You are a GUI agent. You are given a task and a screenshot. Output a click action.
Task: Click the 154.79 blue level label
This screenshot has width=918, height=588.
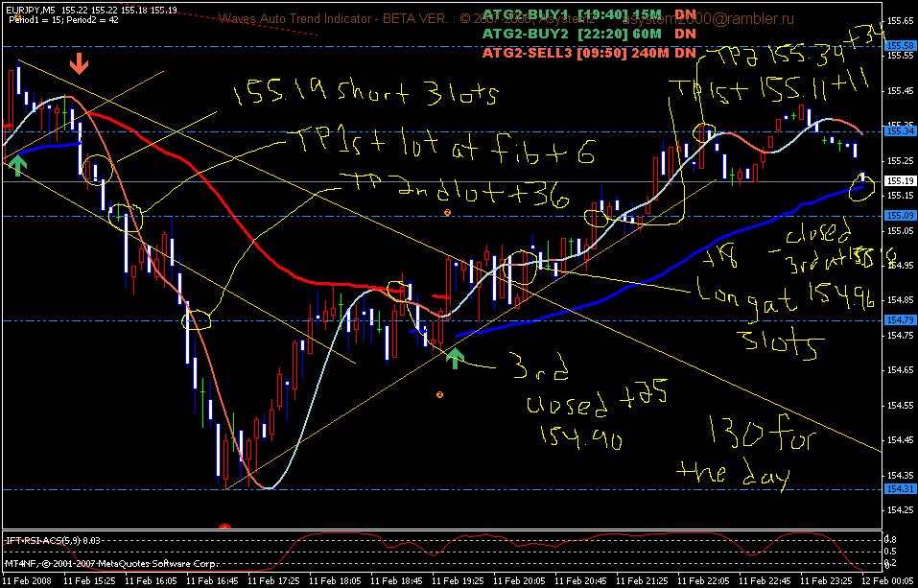901,319
